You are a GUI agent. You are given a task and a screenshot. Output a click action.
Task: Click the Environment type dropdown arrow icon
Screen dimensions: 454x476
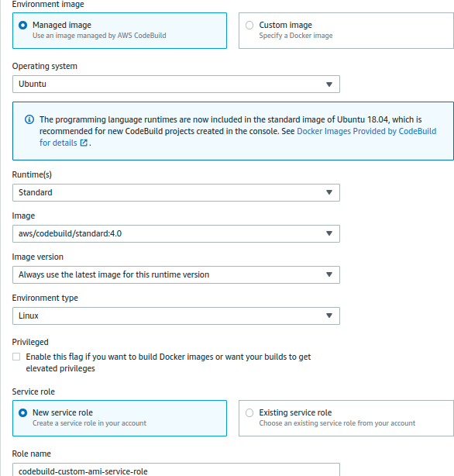(329, 316)
